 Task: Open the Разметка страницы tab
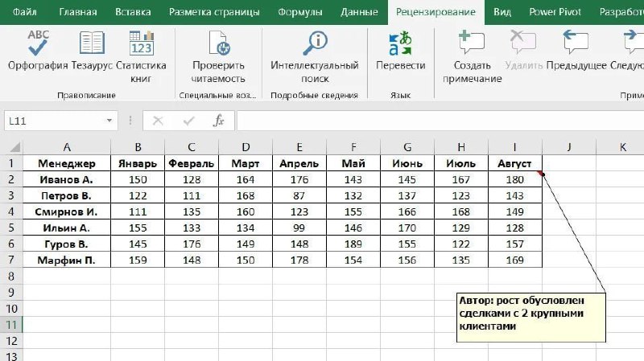(x=214, y=12)
